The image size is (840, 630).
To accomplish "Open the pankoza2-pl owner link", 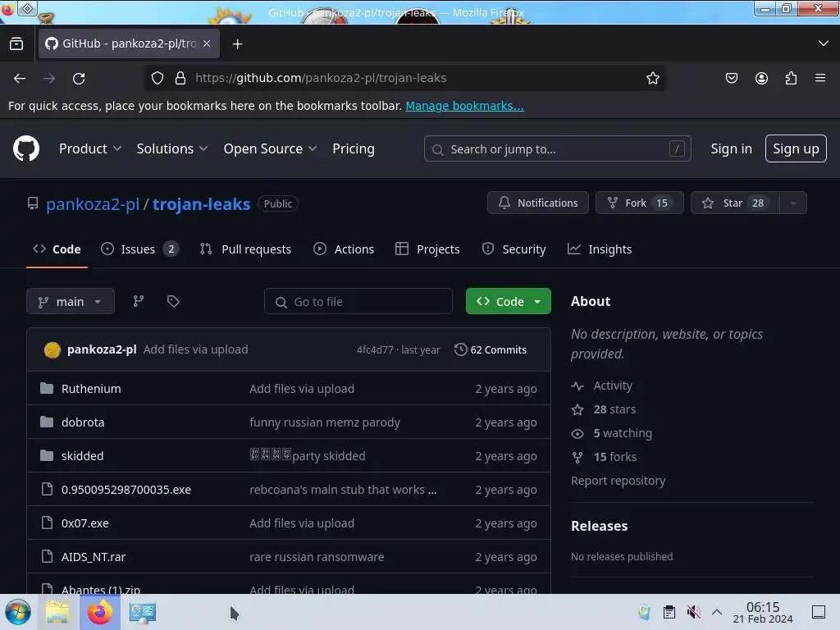I will 93,204.
